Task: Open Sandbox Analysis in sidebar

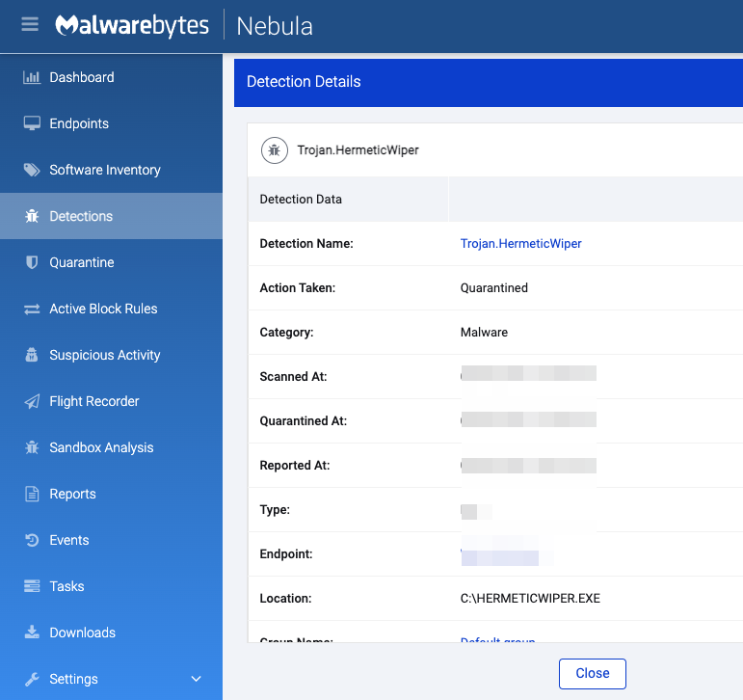Action: tap(101, 447)
